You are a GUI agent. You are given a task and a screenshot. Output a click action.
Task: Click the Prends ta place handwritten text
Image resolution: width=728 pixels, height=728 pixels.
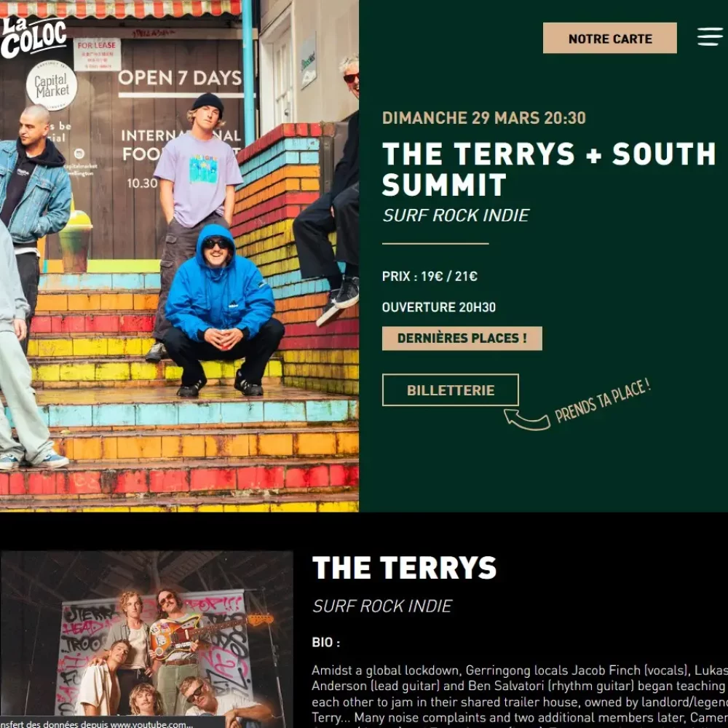pos(603,400)
